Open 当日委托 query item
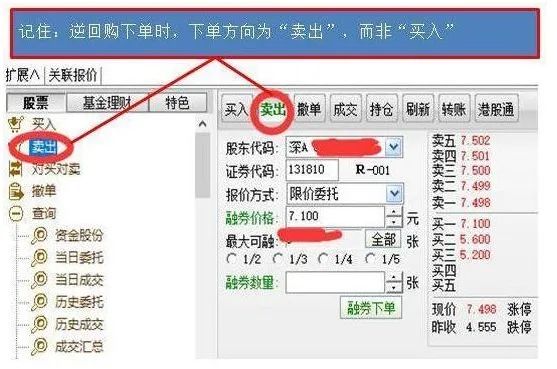Screen dimensions: 557x369 [79, 257]
